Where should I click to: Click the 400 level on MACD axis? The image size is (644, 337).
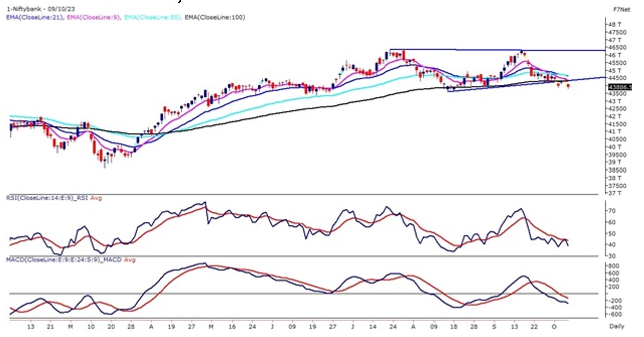pyautogui.click(x=614, y=280)
